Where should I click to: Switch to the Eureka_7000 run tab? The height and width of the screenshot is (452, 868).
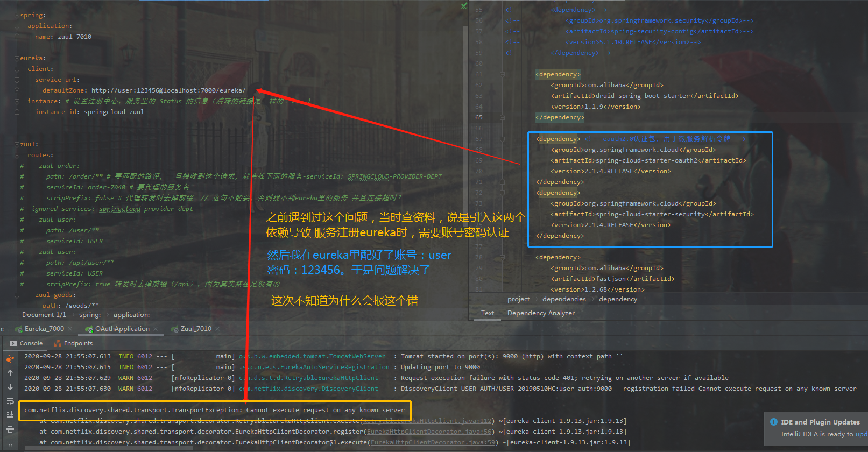(44, 329)
